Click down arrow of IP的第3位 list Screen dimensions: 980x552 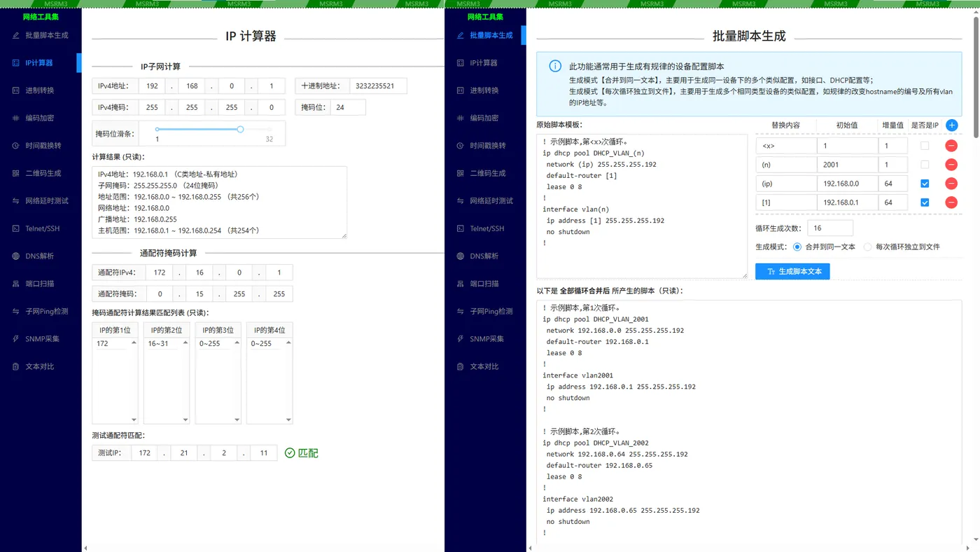pyautogui.click(x=237, y=420)
